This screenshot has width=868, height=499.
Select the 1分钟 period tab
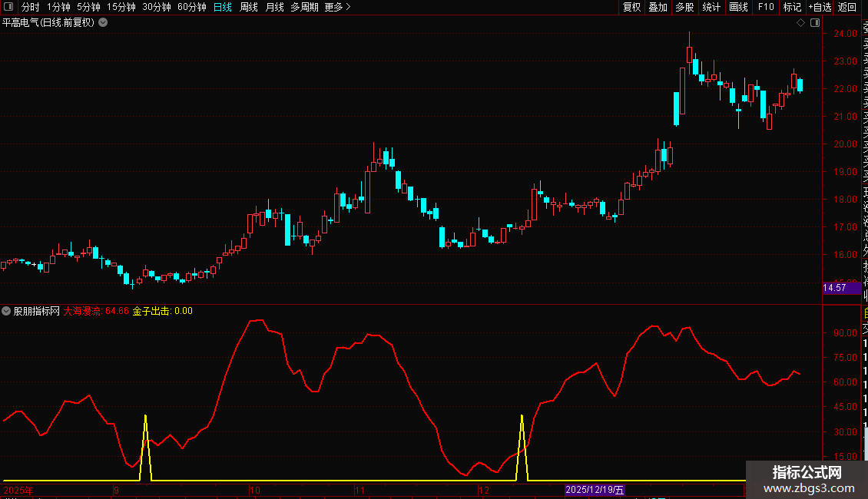tap(58, 7)
